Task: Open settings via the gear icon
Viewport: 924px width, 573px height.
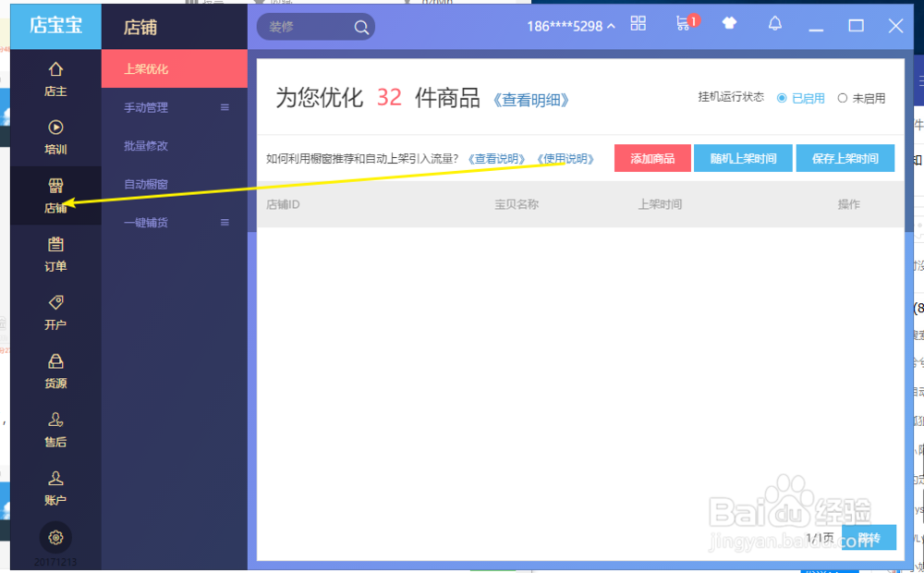Action: 55,537
